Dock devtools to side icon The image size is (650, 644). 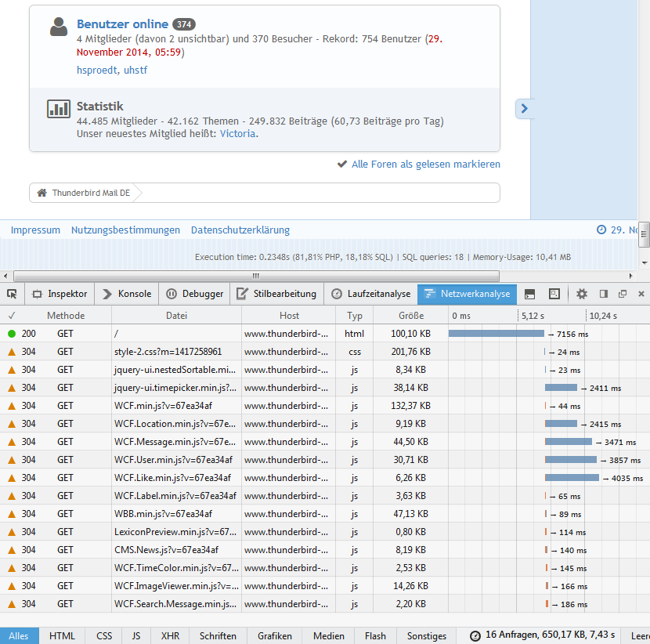coord(604,294)
